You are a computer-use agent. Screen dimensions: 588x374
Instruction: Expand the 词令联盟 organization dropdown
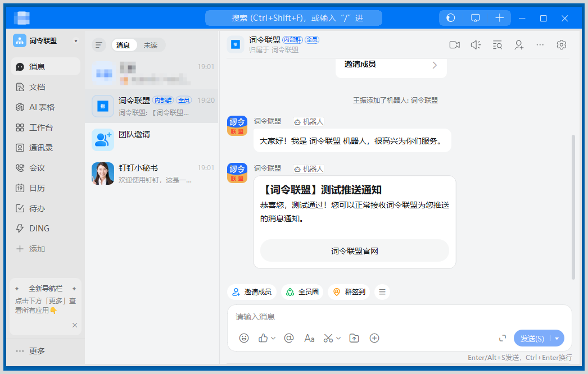point(76,41)
